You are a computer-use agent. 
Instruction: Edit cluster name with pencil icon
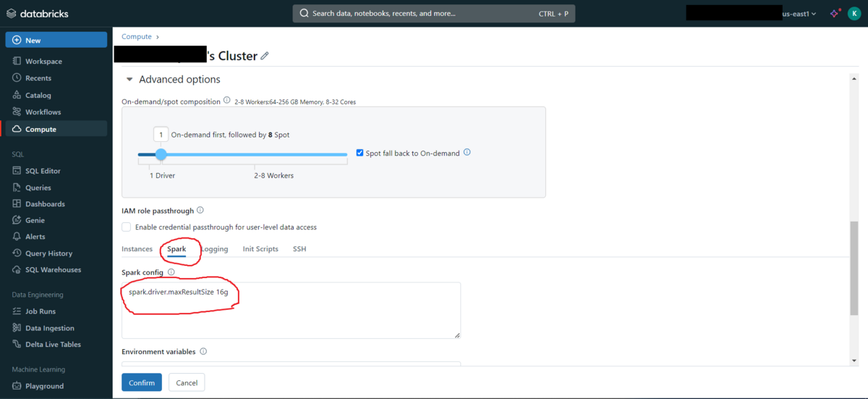point(265,56)
